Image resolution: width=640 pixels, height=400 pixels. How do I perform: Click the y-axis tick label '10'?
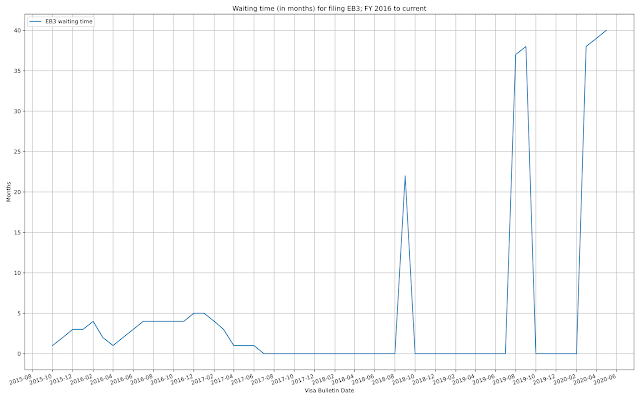coord(18,273)
